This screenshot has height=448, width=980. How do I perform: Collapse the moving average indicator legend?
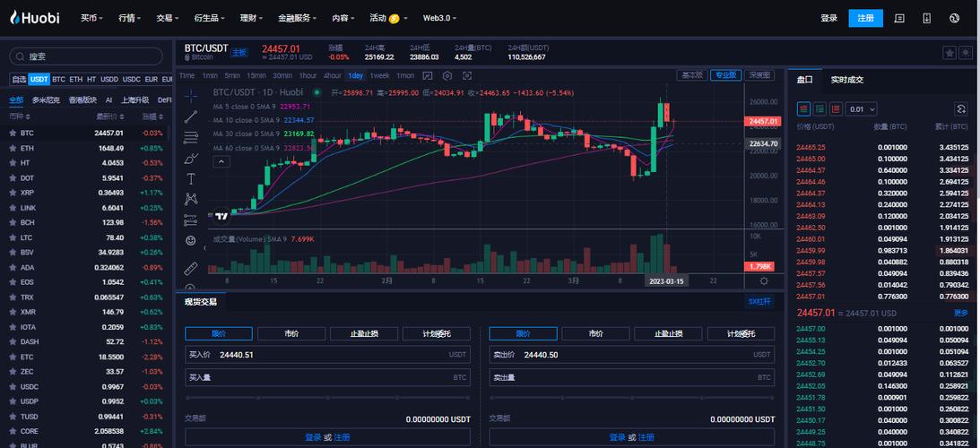pos(221,161)
